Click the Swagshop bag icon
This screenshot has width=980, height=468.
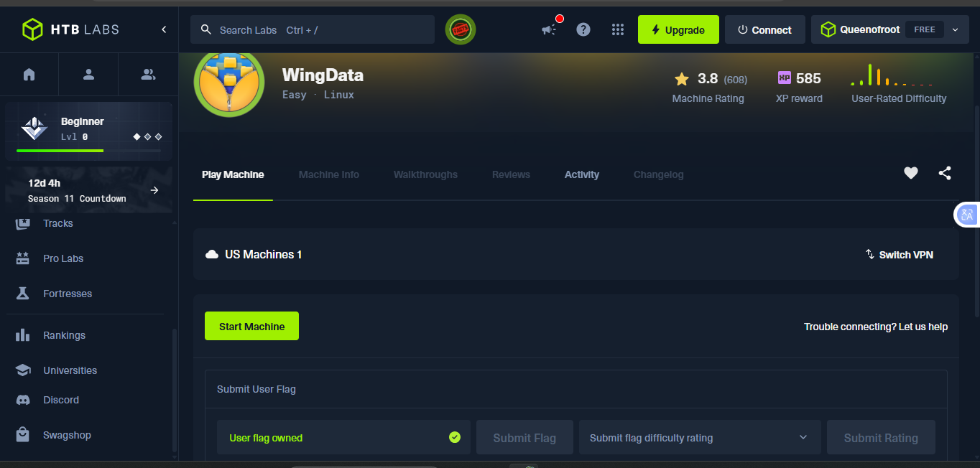click(x=23, y=435)
